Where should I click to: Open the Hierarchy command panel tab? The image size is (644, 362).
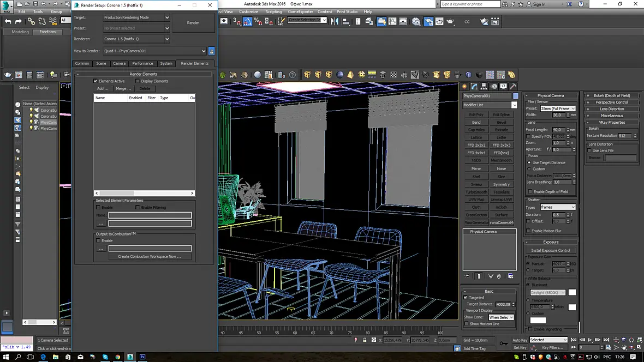click(x=484, y=87)
